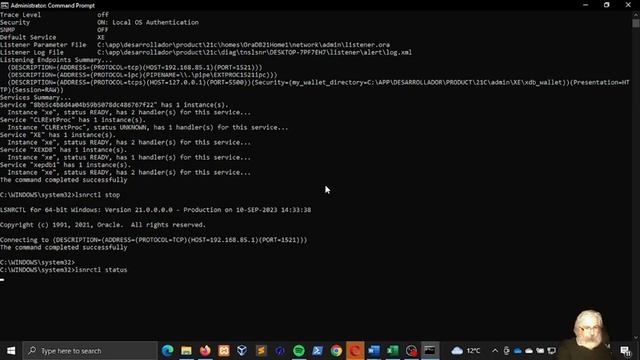
Task: Open Microsoft Edge from the taskbar
Action: (x=167, y=351)
